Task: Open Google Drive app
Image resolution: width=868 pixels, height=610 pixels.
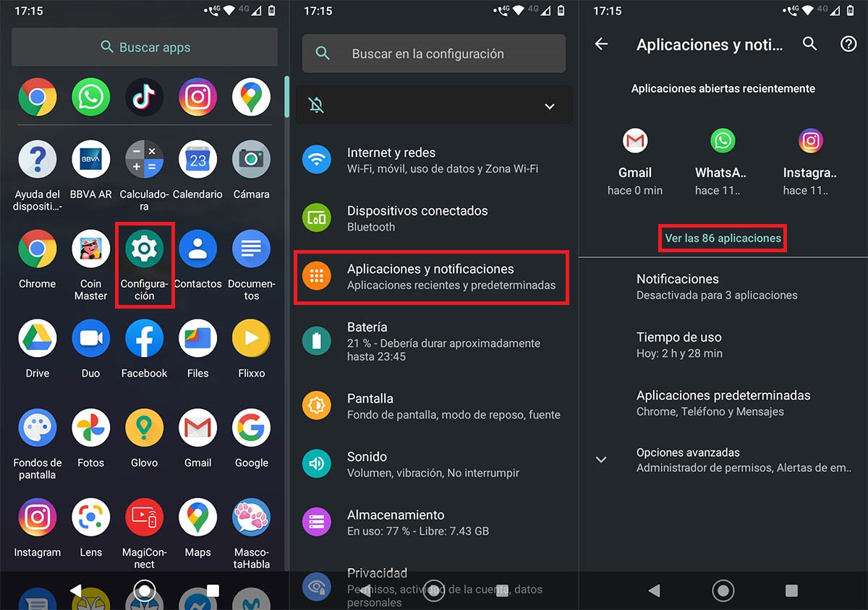Action: pyautogui.click(x=37, y=349)
